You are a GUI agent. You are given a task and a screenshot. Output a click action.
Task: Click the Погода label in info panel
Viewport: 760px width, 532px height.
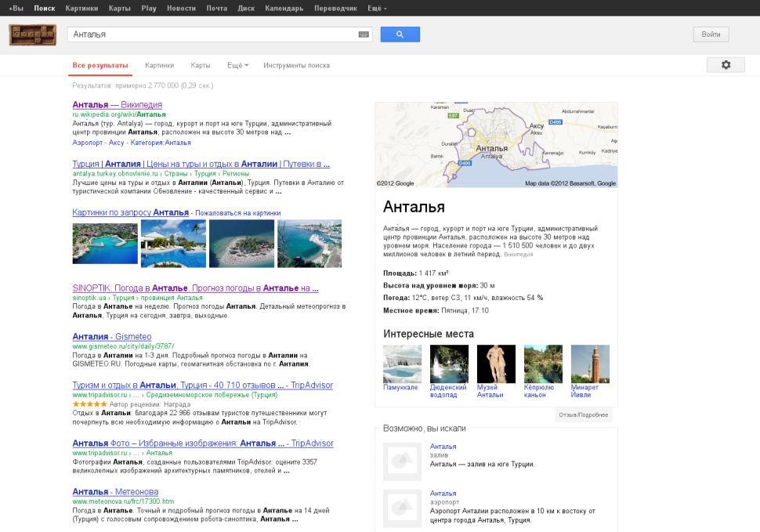pos(396,298)
